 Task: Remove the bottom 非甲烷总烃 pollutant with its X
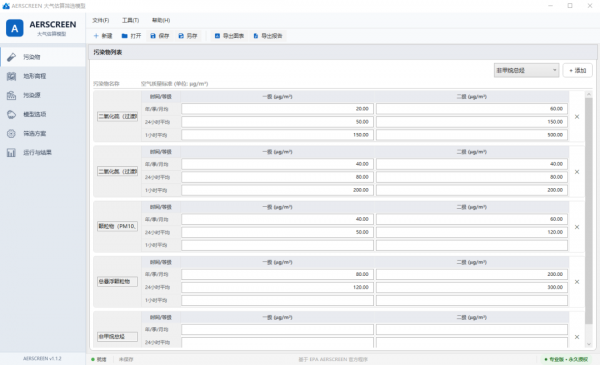[x=577, y=337]
